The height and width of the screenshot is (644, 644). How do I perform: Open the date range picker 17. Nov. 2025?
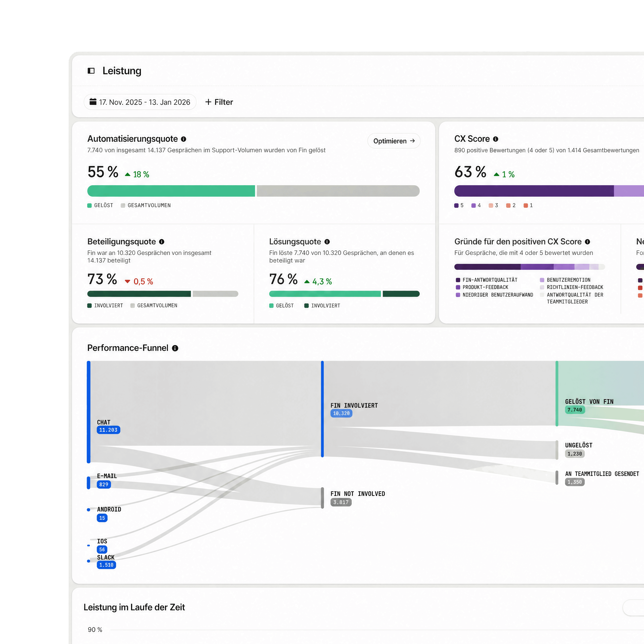140,102
